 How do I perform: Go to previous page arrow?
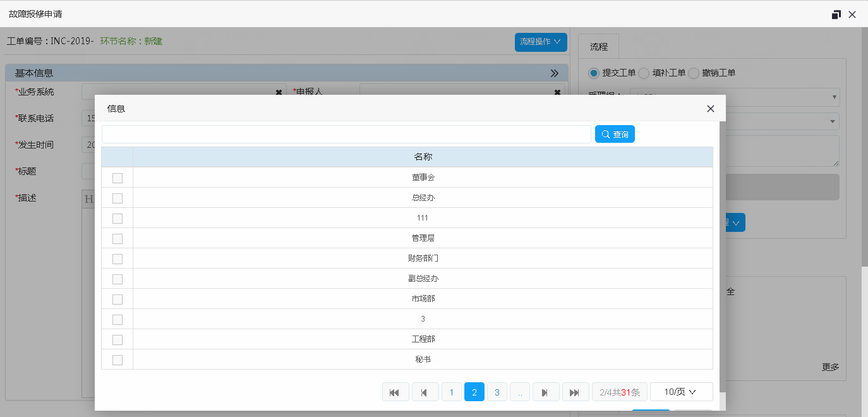pyautogui.click(x=425, y=392)
